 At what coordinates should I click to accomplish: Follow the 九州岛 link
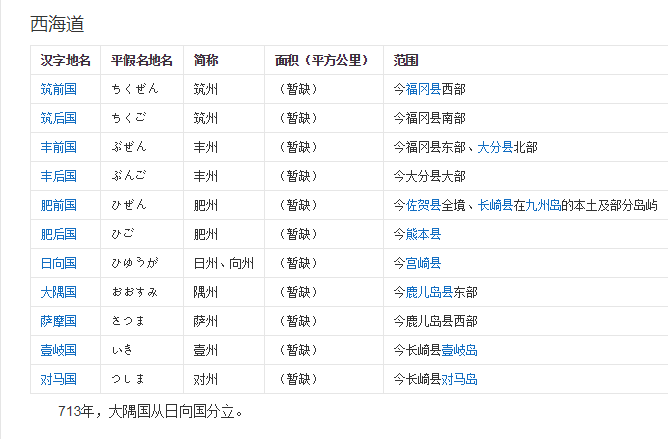coord(543,205)
